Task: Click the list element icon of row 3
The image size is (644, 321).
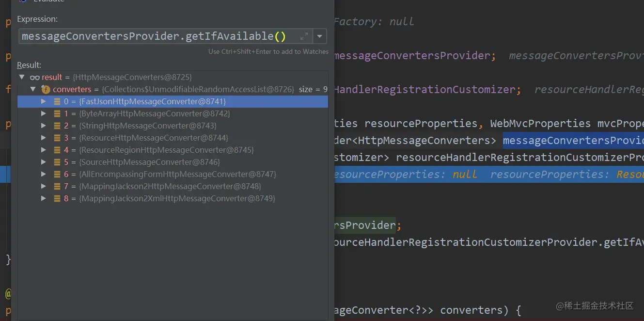Action: pyautogui.click(x=57, y=138)
